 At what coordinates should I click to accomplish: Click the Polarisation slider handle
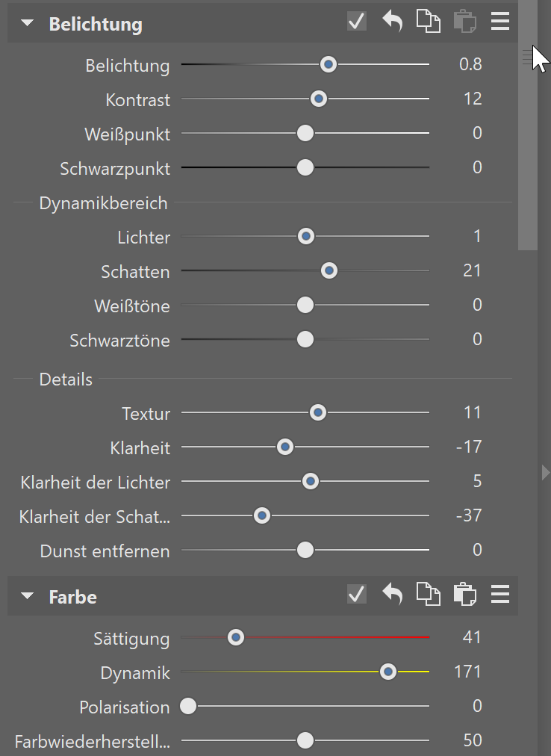click(188, 706)
